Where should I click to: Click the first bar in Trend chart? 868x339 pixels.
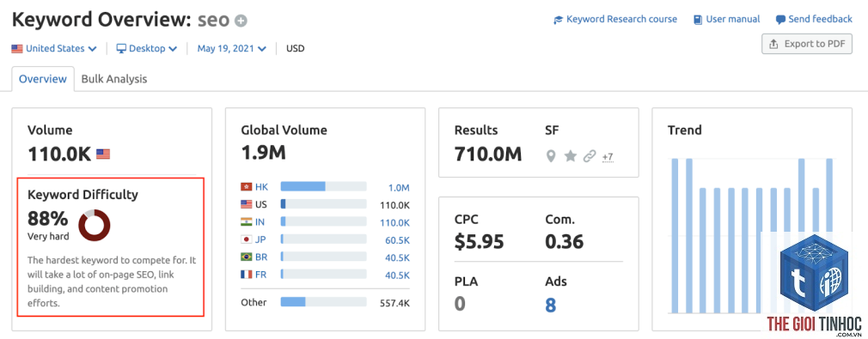pos(675,236)
